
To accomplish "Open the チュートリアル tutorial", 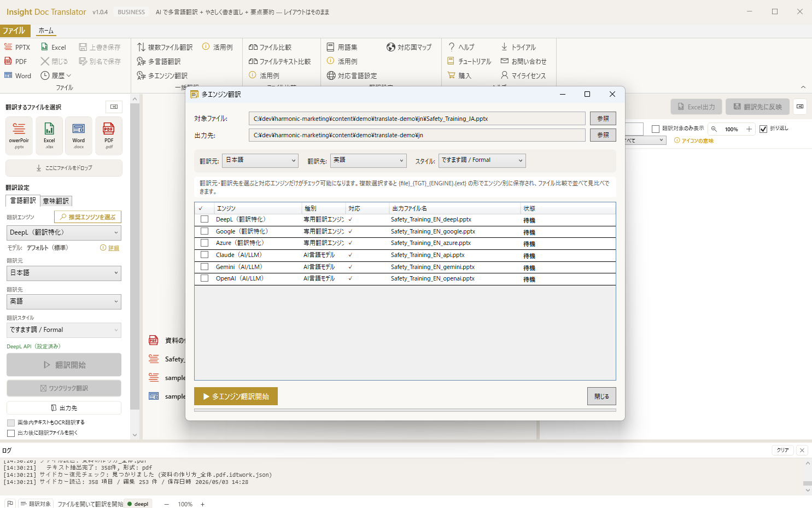I will click(x=469, y=61).
